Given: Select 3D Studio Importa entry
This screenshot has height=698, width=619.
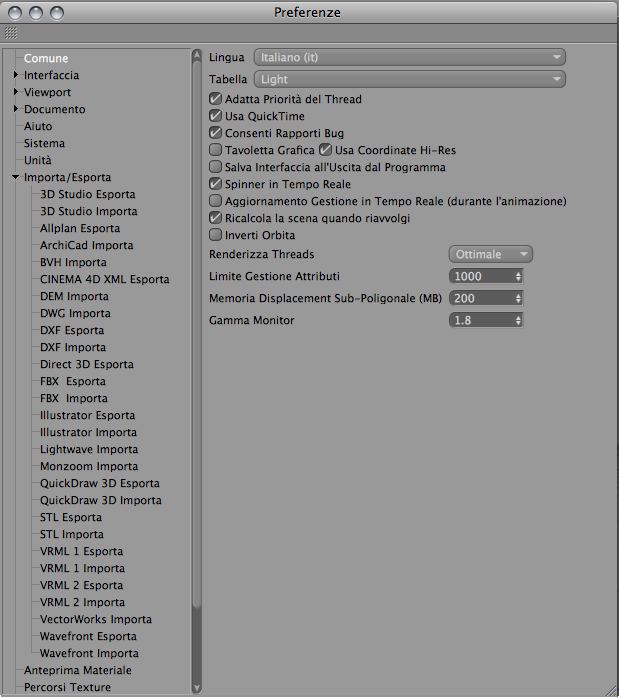Looking at the screenshot, I should [89, 211].
